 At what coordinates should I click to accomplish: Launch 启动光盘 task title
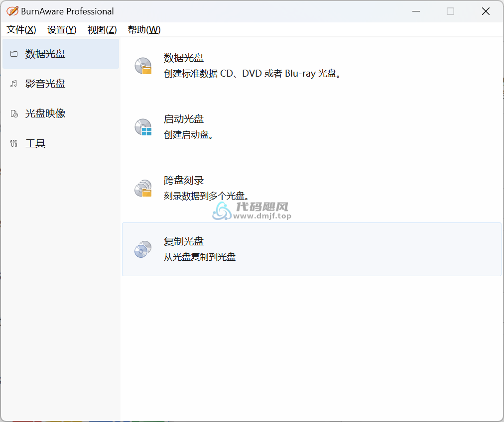pos(184,119)
